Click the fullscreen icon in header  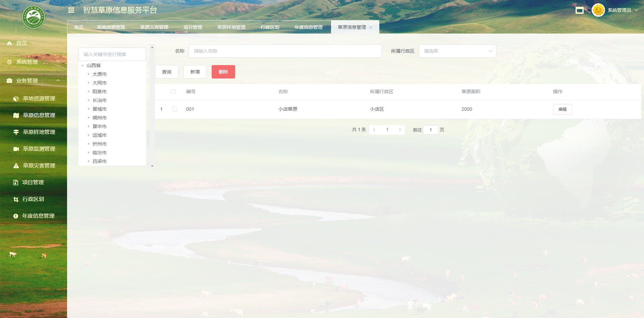click(x=579, y=10)
